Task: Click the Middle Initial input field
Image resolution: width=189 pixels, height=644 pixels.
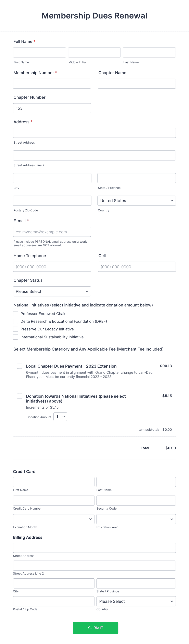Action: tap(94, 52)
